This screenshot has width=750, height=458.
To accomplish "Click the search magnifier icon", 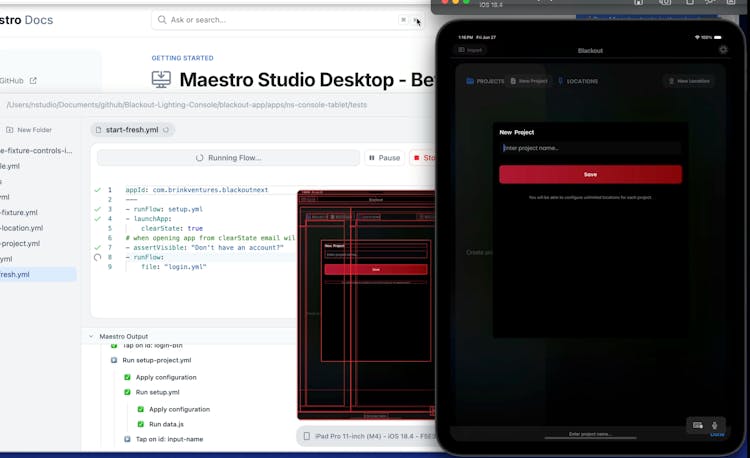I will [161, 20].
